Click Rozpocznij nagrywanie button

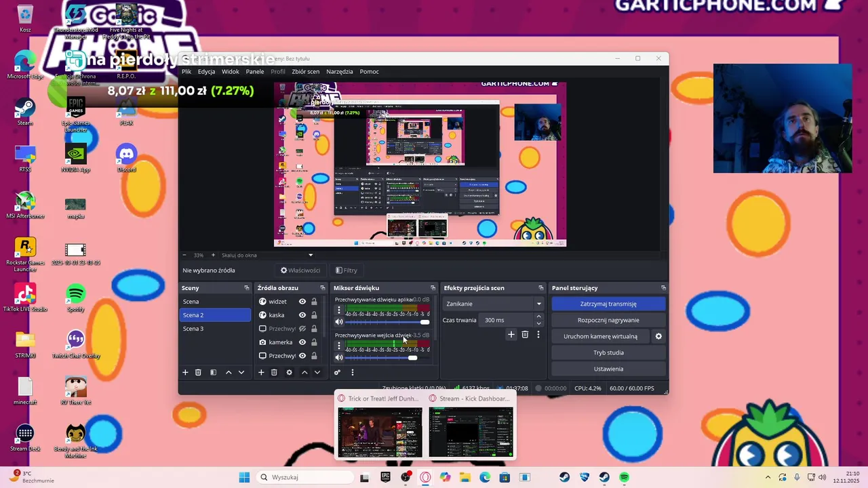(608, 320)
